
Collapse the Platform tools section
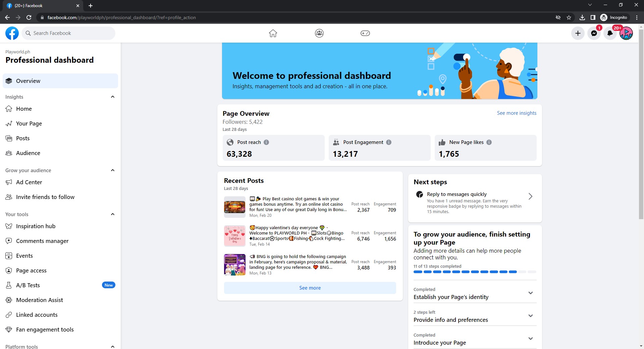point(113,347)
